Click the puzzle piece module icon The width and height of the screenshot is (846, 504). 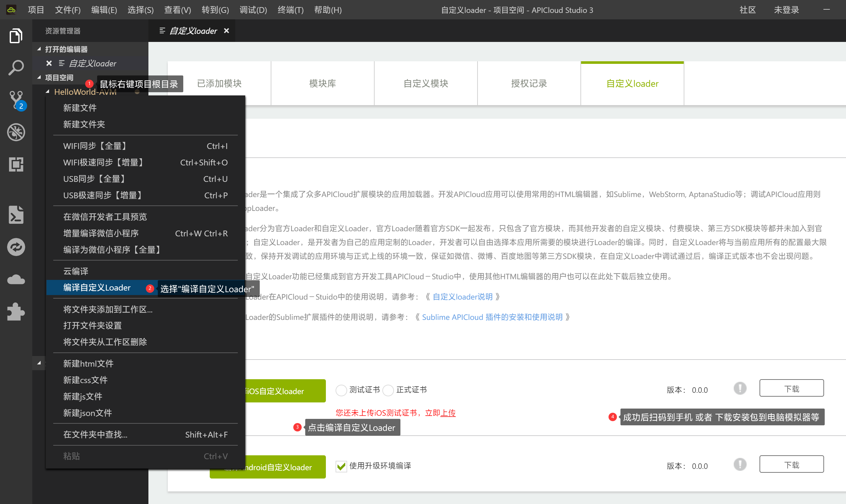click(x=15, y=311)
